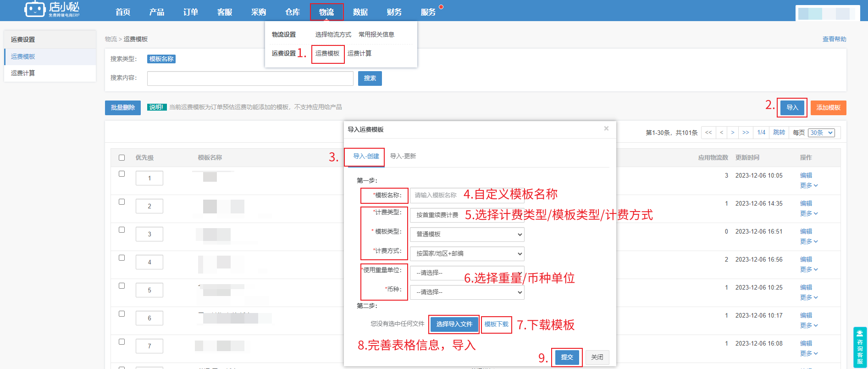
Task: Click the 跳转 page jump button
Action: (779, 133)
